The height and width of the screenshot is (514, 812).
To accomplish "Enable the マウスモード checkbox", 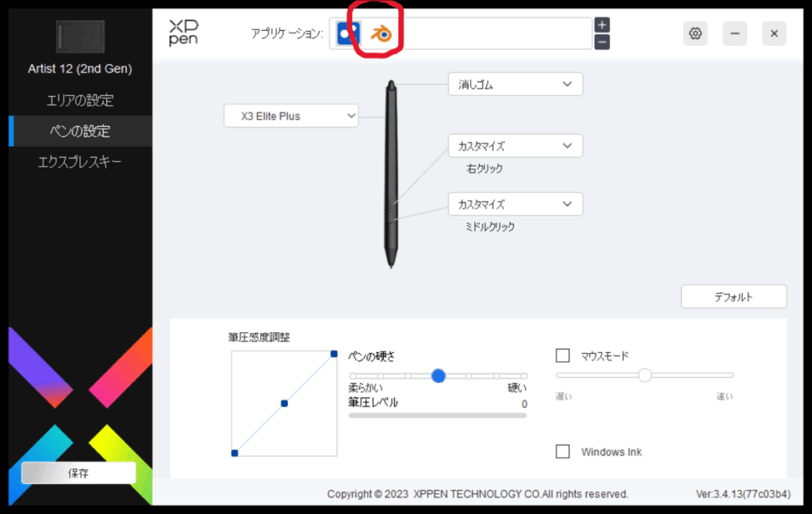I will click(562, 355).
